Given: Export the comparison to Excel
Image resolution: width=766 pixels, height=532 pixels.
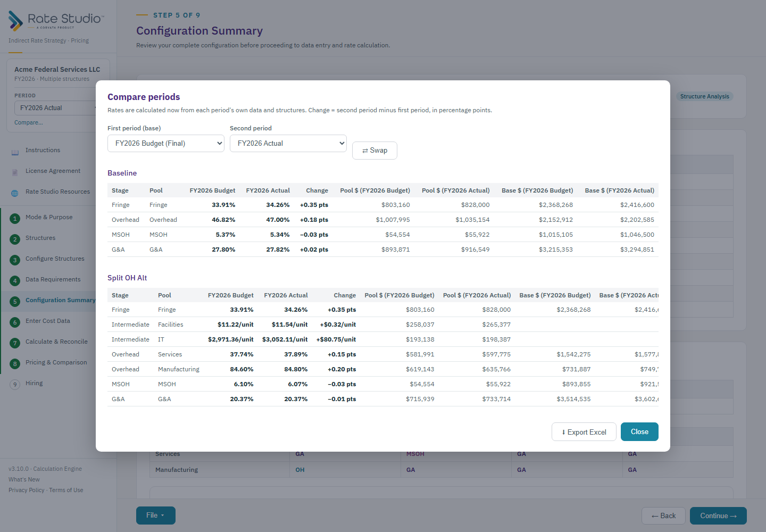Looking at the screenshot, I should 584,432.
